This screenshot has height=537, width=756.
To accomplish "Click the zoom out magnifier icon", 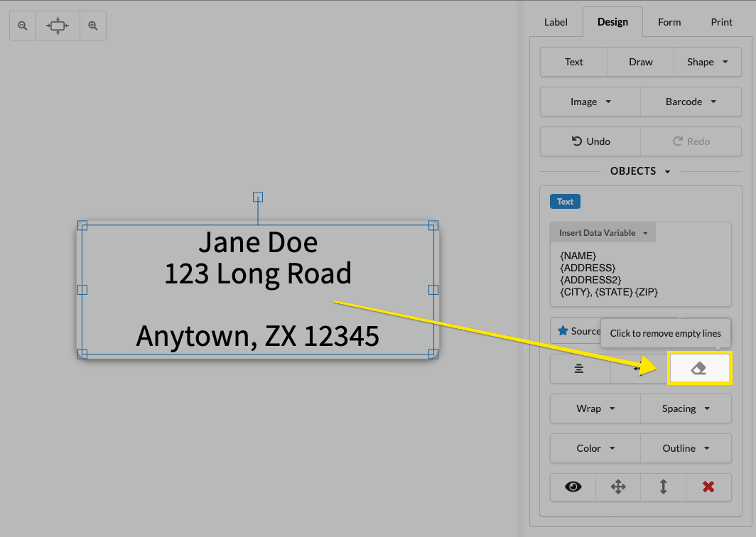I will pyautogui.click(x=22, y=25).
